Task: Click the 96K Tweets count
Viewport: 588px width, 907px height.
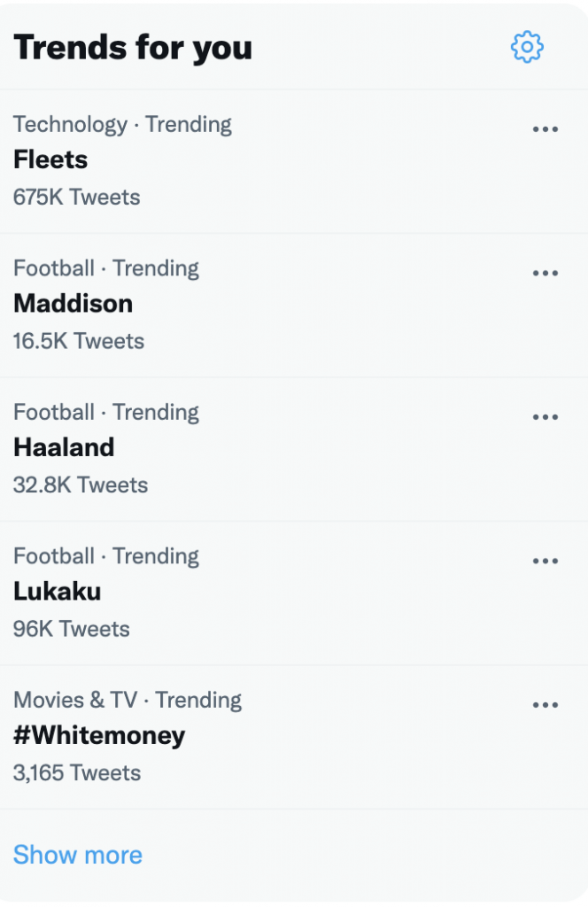Action: [x=71, y=629]
